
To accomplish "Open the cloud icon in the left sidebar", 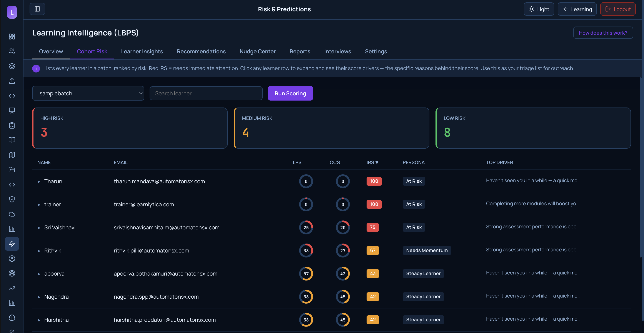I will [12, 214].
